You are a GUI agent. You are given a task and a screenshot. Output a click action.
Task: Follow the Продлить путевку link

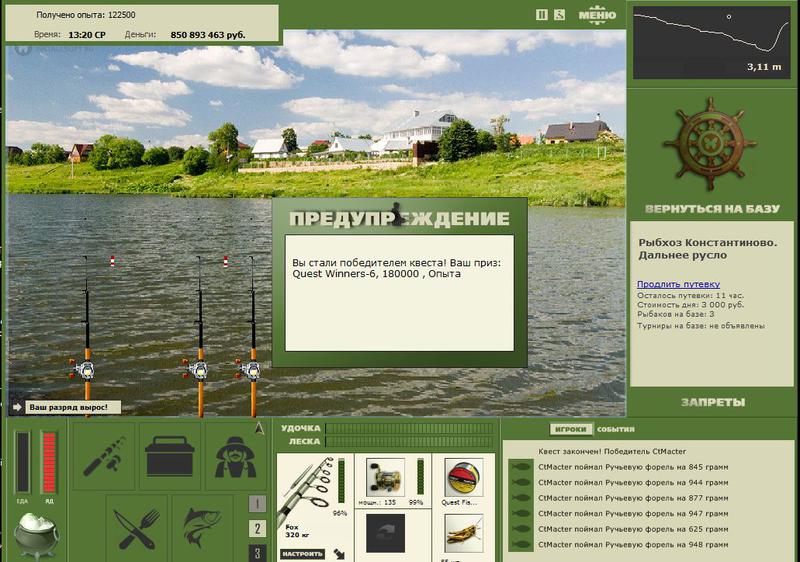click(678, 284)
